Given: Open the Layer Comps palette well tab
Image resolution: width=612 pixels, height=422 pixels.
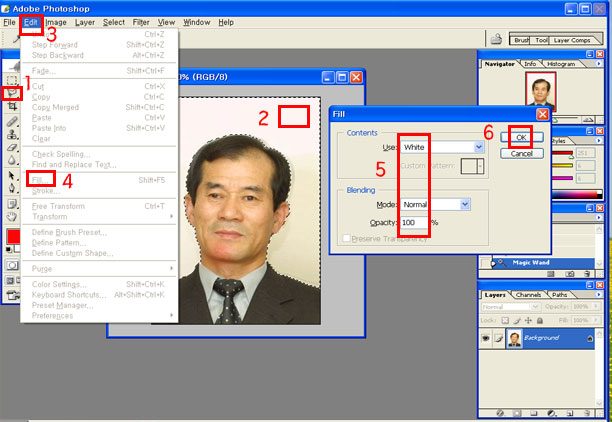Looking at the screenshot, I should [x=571, y=40].
